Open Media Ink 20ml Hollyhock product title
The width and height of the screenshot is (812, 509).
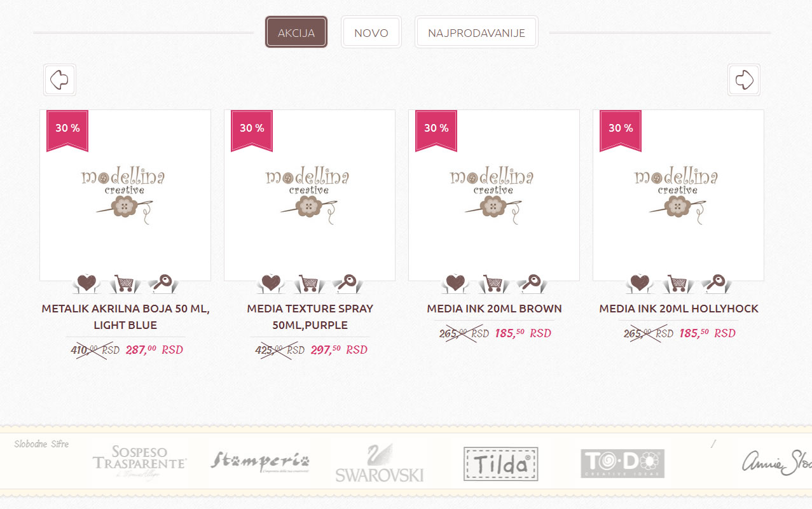[678, 309]
